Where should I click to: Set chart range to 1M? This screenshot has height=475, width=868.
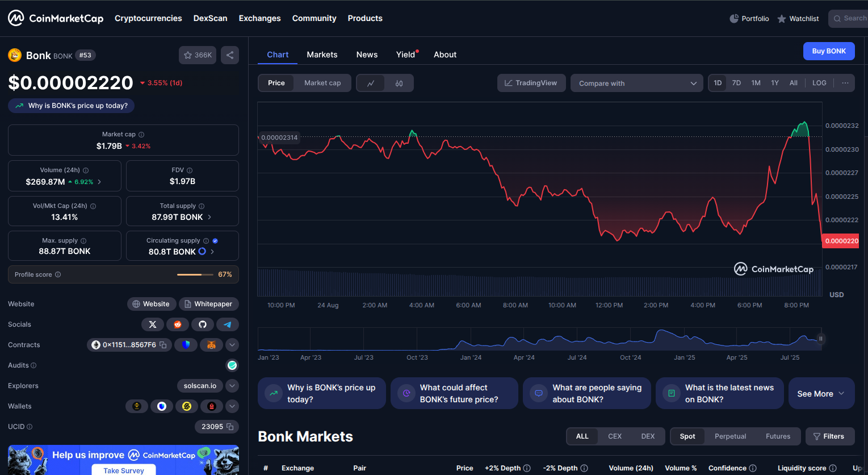click(x=756, y=83)
